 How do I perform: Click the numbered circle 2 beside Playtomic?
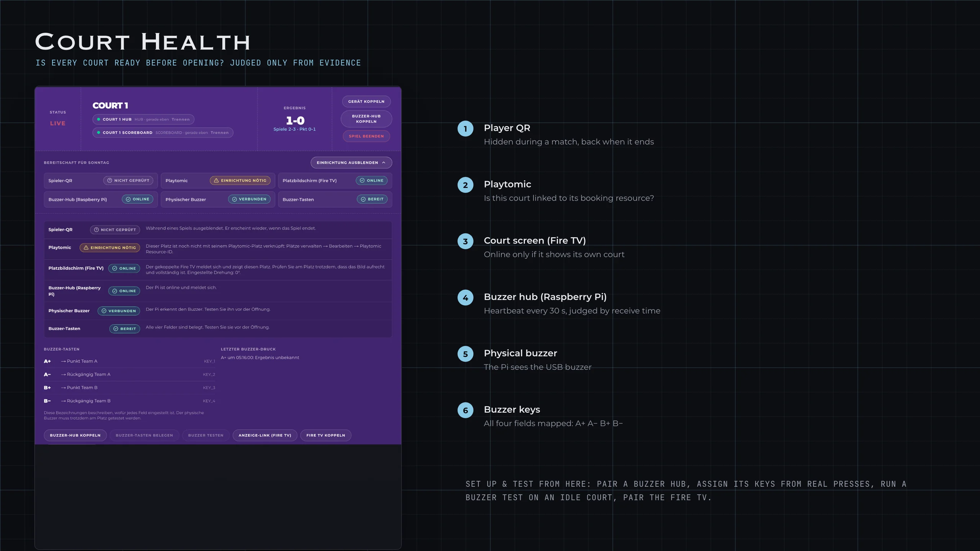(x=465, y=185)
